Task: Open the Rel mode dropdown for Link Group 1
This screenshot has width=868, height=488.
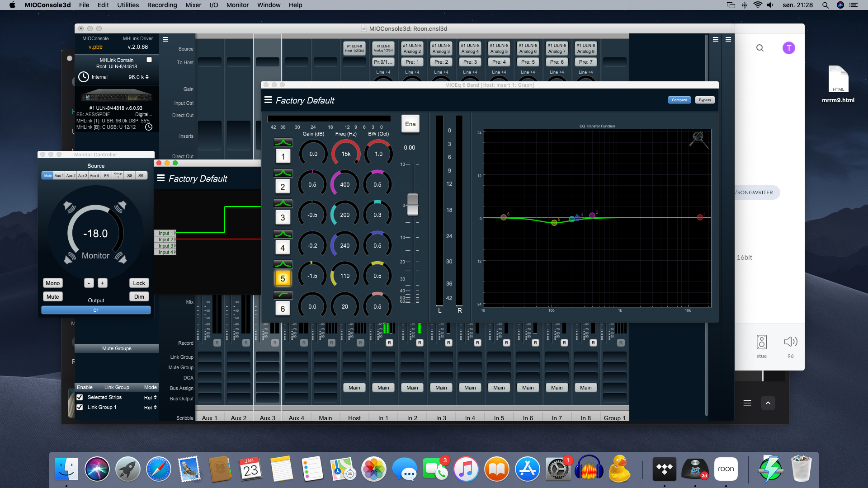Action: [x=151, y=408]
